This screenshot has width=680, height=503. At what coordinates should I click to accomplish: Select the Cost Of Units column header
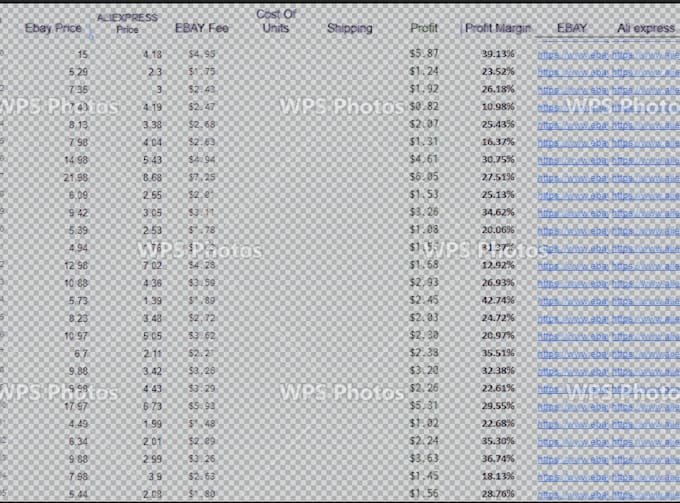(276, 21)
